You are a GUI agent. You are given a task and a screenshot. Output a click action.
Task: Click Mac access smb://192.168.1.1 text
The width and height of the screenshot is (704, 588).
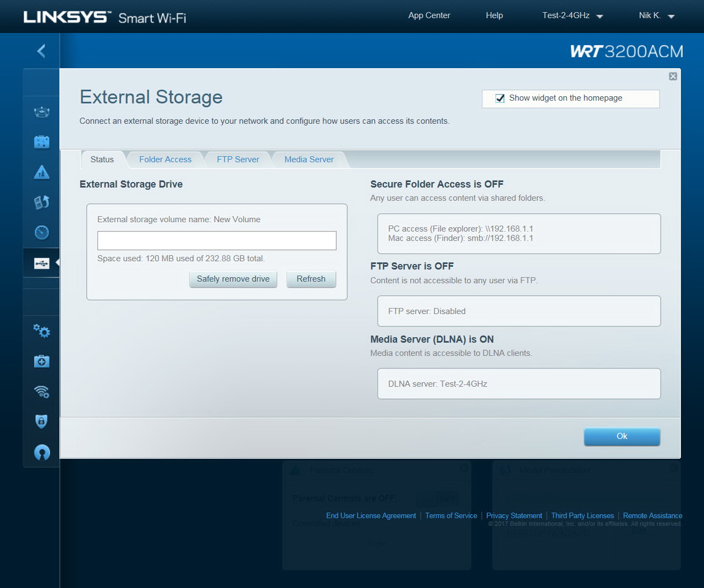tap(461, 238)
